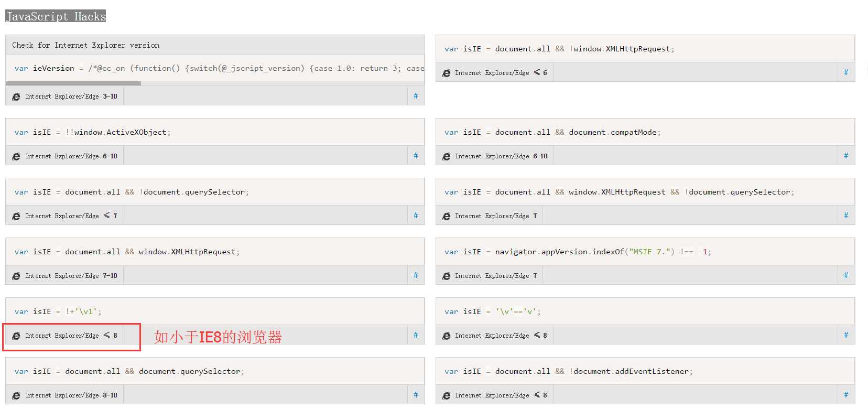Open # anchor for !document.addEventListener snippet
Image resolution: width=868 pixels, height=409 pixels.
pyautogui.click(x=846, y=395)
